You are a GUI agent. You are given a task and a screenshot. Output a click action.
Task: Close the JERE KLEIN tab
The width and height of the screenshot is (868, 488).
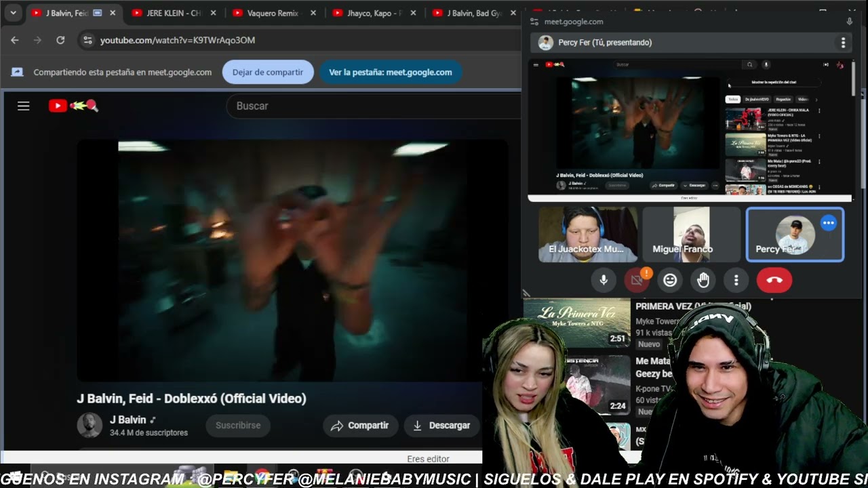pyautogui.click(x=213, y=13)
